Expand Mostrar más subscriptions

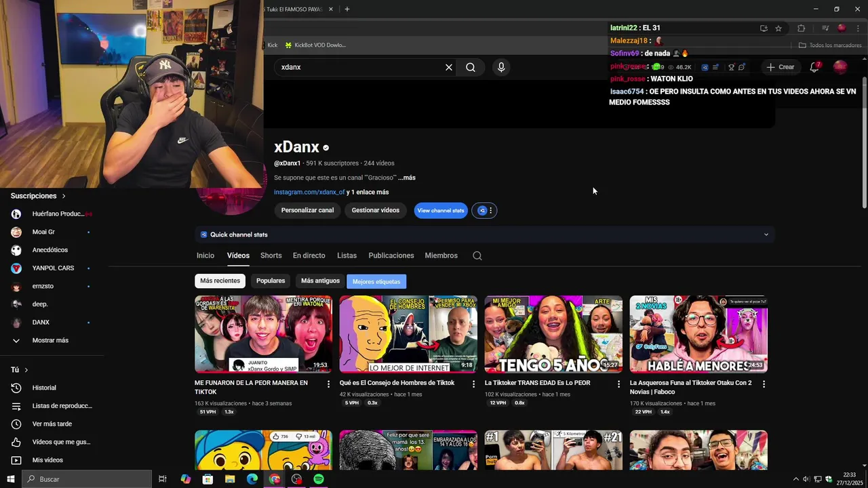coord(52,340)
